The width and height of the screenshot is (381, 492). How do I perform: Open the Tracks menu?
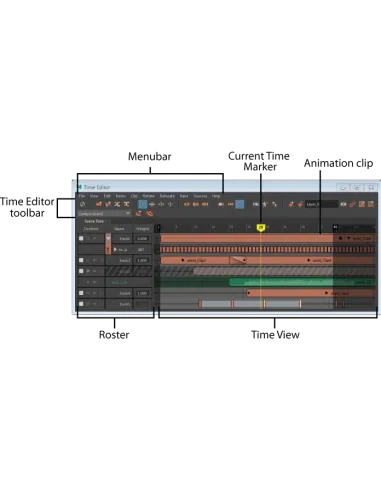(120, 196)
